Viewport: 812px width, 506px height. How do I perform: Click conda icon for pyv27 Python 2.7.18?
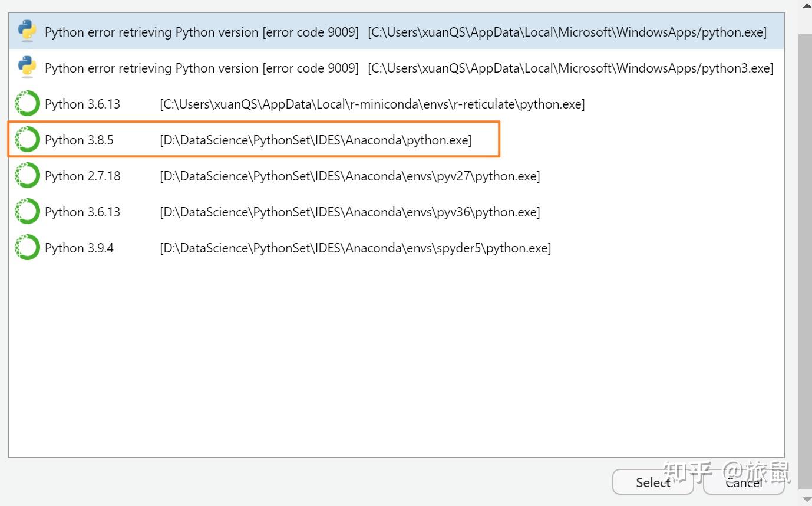27,176
